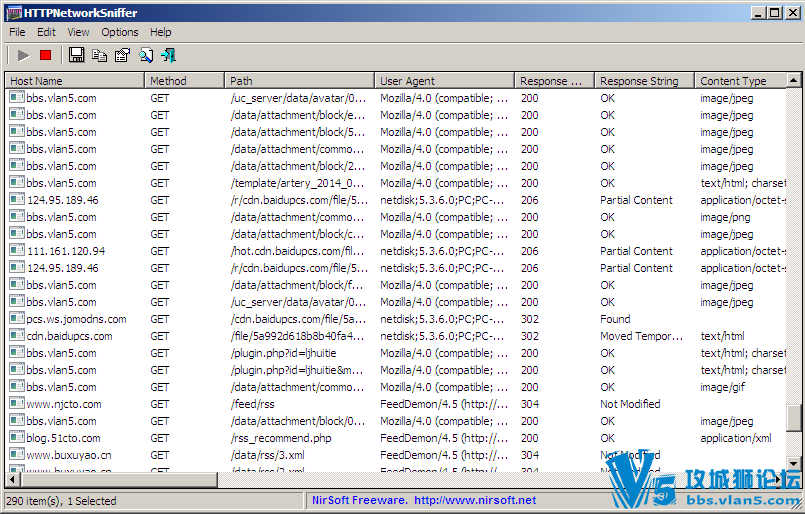Stop capture using the red square icon
The image size is (805, 514).
(x=46, y=55)
